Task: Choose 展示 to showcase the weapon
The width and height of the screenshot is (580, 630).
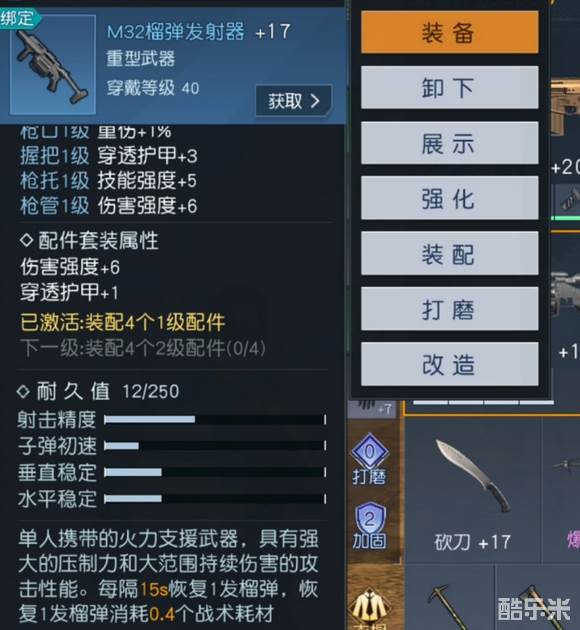Action: pos(449,143)
